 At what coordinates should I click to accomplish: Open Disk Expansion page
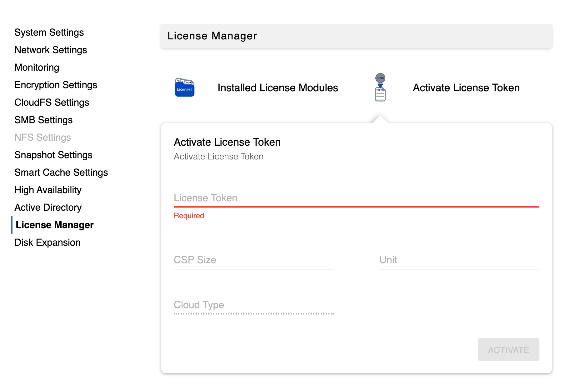(47, 243)
